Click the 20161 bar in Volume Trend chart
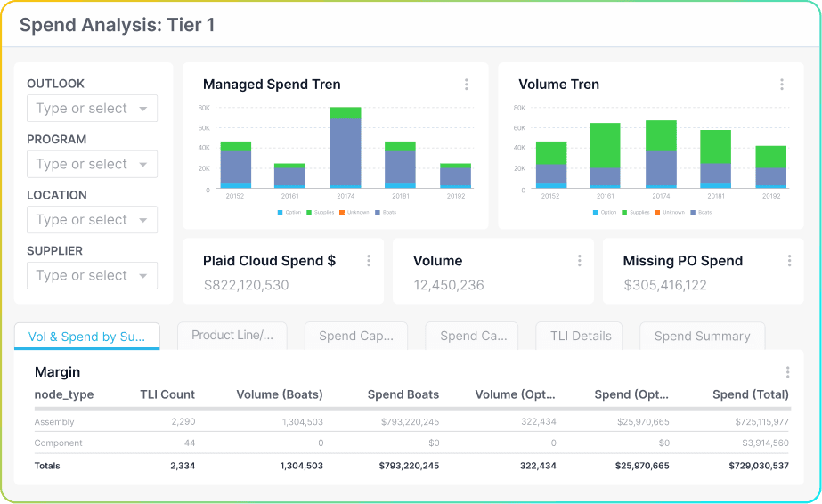This screenshot has height=504, width=822. tap(605, 156)
